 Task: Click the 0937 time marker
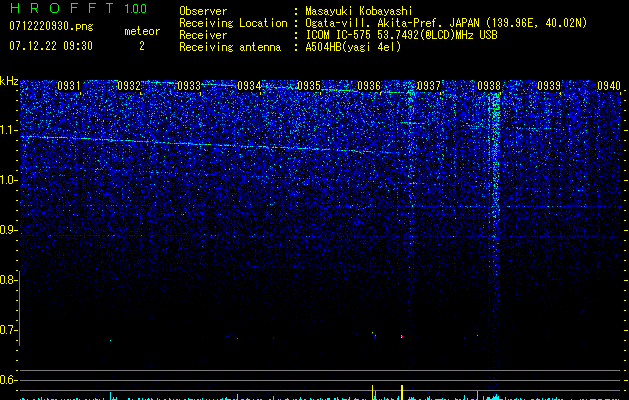pyautogui.click(x=429, y=85)
